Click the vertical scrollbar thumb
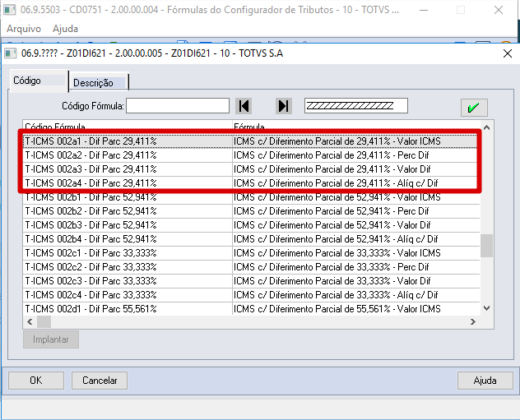The image size is (520, 420). click(x=486, y=246)
